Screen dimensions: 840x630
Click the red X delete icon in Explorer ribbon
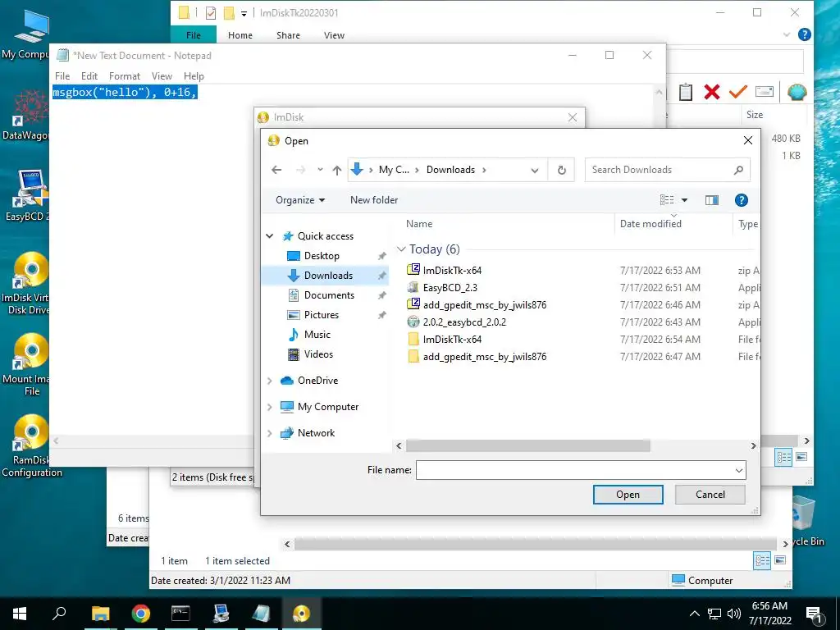[711, 92]
